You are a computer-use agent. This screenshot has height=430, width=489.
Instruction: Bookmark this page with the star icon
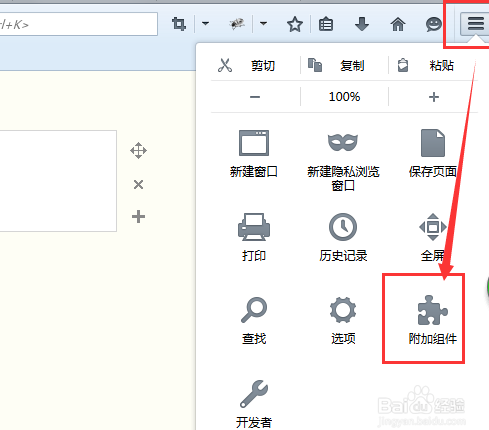[295, 24]
